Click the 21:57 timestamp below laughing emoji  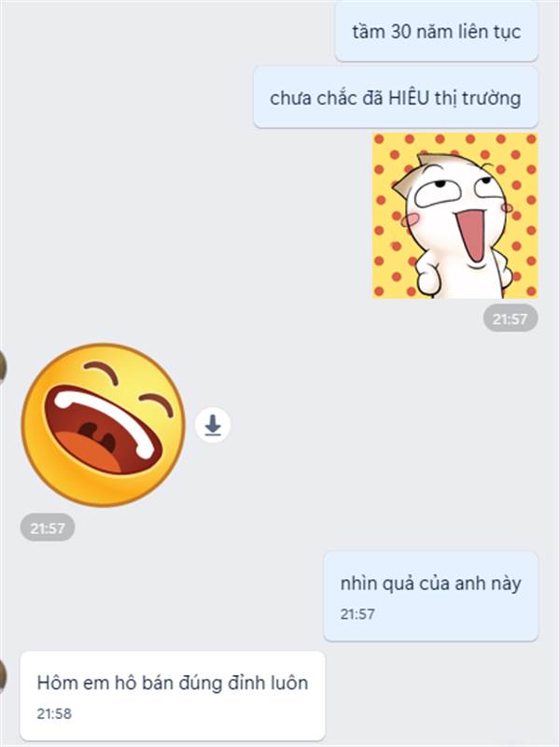coord(48,528)
